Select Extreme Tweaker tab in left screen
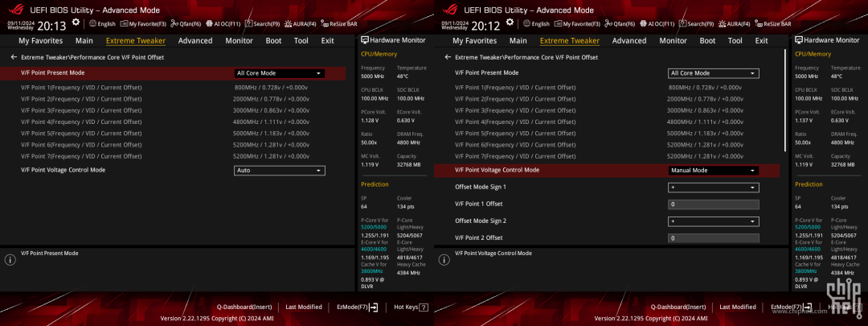This screenshot has height=326, width=868. coord(136,40)
